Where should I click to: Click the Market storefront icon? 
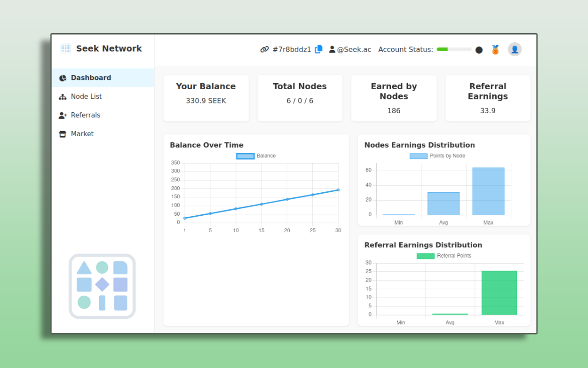[x=62, y=134]
